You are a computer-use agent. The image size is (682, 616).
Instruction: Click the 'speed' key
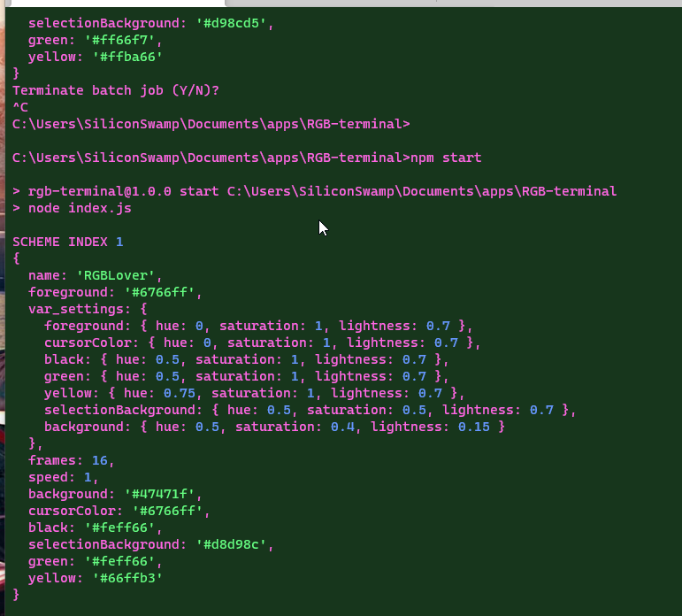click(x=48, y=477)
